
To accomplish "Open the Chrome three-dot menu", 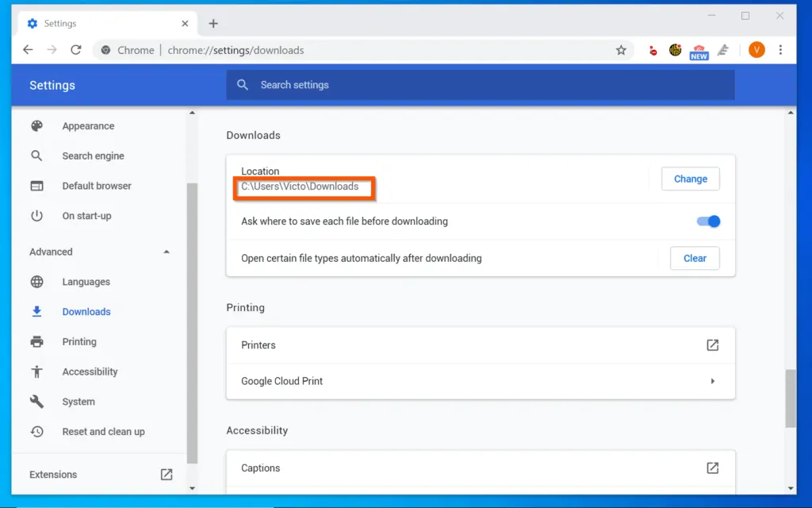I will (x=781, y=49).
